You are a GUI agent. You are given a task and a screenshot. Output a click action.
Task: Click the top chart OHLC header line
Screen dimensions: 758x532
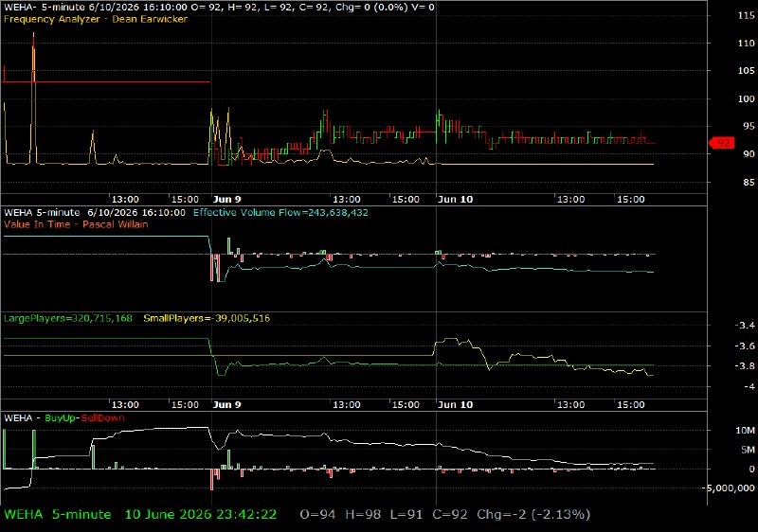click(x=219, y=7)
